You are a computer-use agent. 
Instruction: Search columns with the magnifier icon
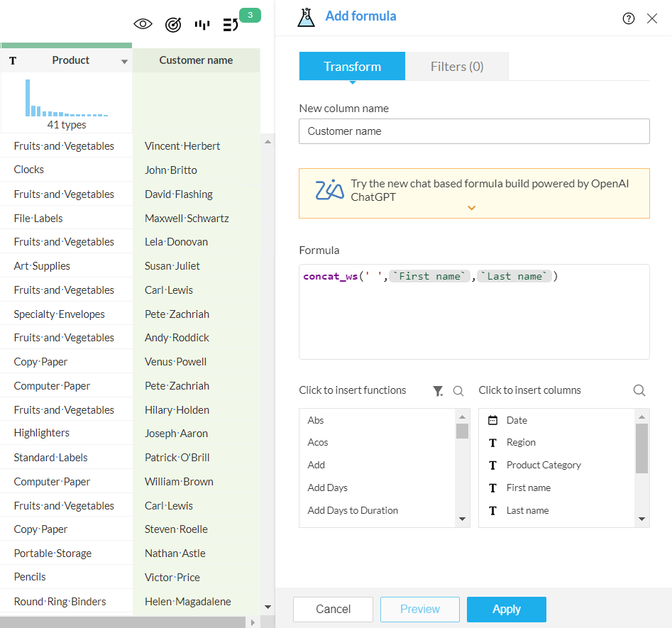(639, 390)
